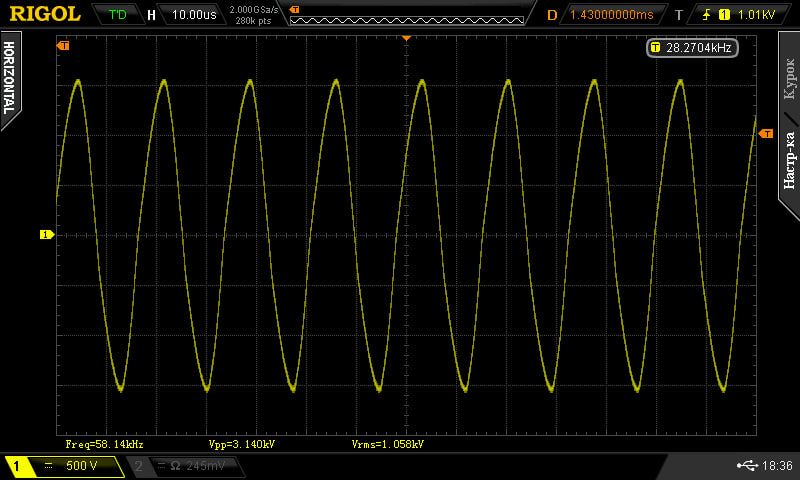Click the 18:36 clock display

pyautogui.click(x=777, y=466)
